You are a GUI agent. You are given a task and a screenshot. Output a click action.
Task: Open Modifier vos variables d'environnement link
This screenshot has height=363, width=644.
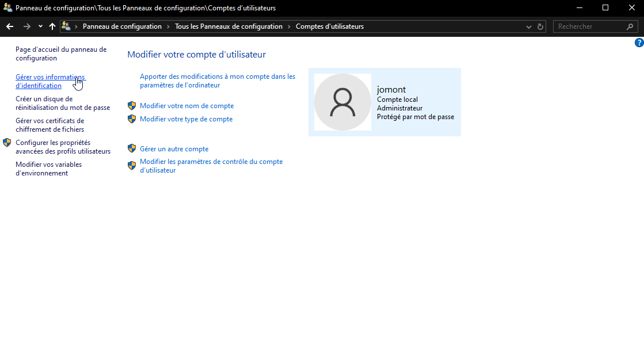pos(48,169)
